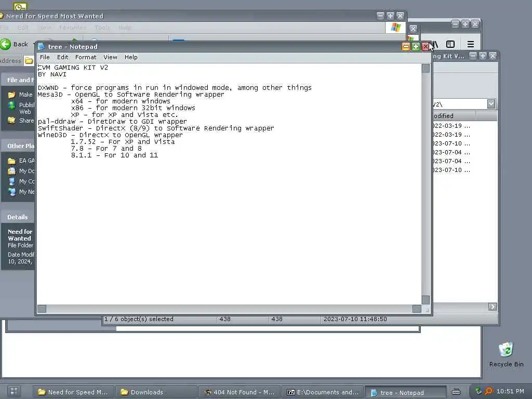The width and height of the screenshot is (532, 399).
Task: Maximize the Gaming Kit 7-Zip window
Action: (483, 56)
